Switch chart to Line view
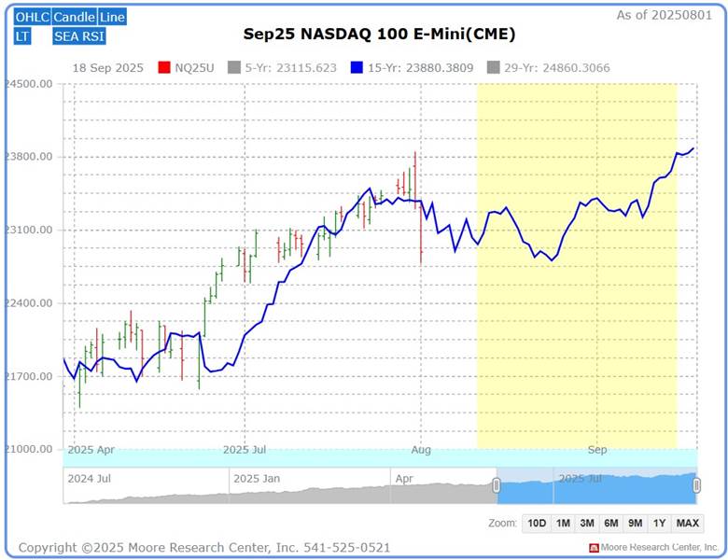 [x=112, y=17]
